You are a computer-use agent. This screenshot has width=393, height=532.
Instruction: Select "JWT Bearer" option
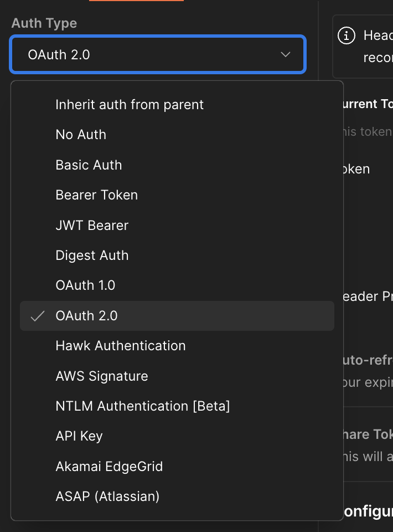click(91, 225)
